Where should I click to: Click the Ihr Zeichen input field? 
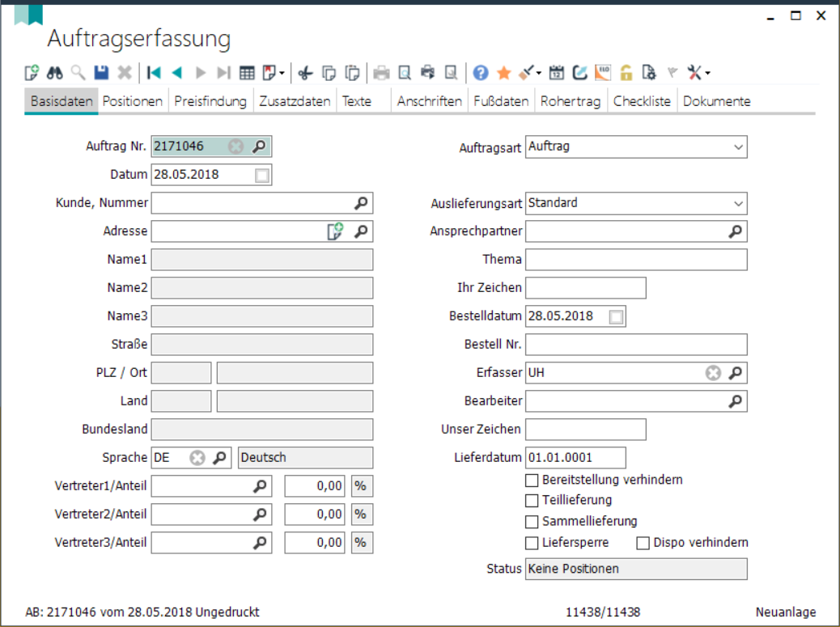point(586,288)
